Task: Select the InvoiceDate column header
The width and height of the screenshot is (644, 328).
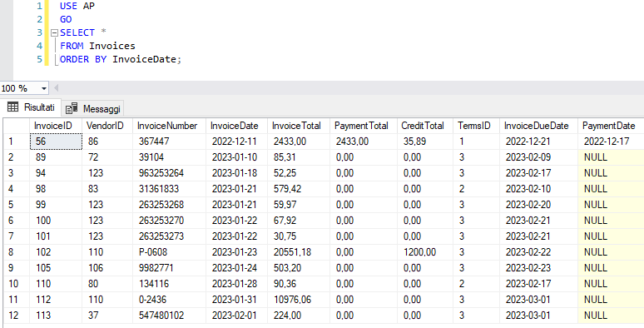Action: pos(237,126)
